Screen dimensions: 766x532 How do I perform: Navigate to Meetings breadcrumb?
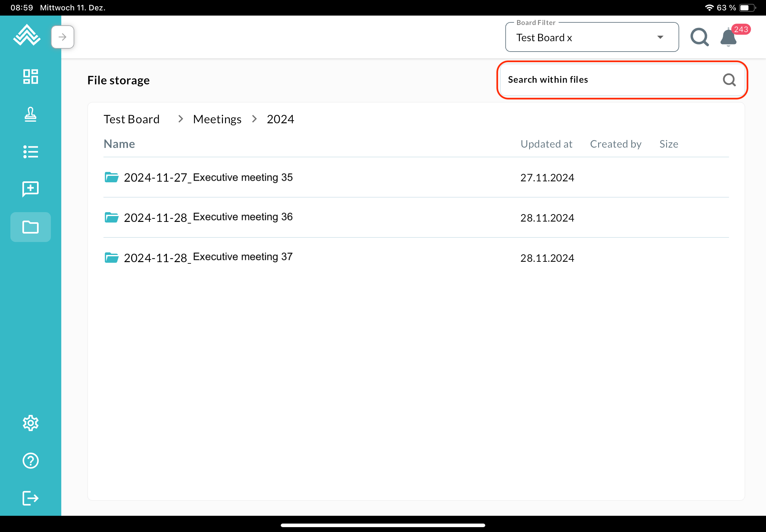click(217, 119)
